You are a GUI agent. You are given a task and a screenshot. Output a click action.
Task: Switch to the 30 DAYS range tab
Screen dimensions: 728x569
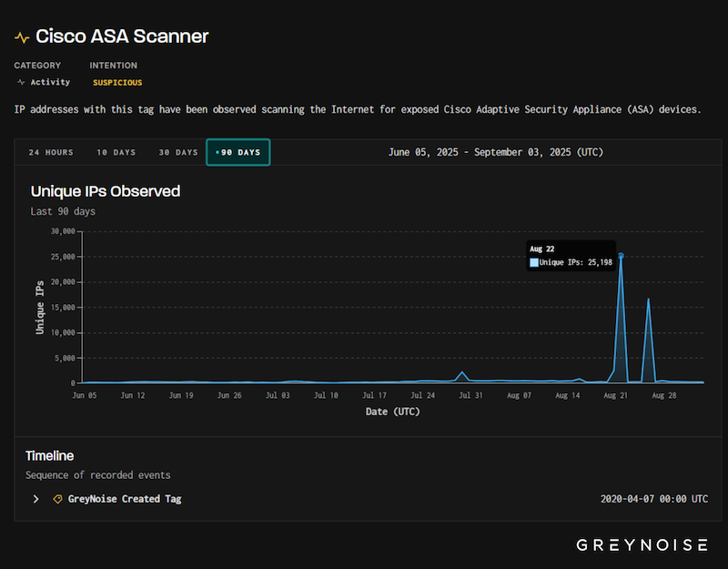pyautogui.click(x=178, y=152)
